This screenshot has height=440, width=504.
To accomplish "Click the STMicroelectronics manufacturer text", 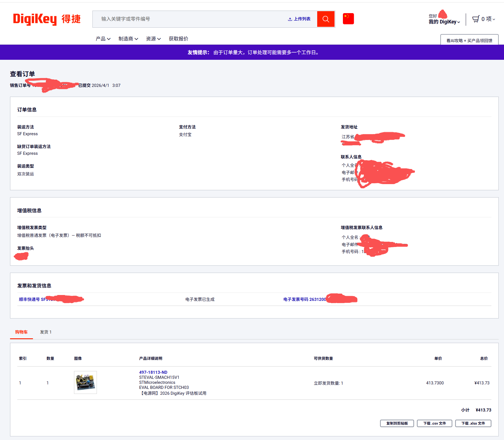I will (x=157, y=382).
